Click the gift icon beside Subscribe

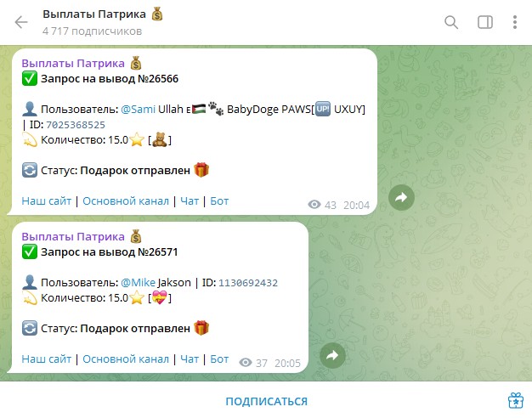coord(516,401)
